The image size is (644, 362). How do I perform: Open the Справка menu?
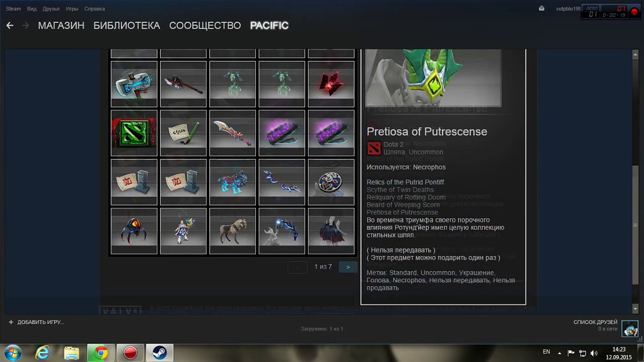pos(95,9)
